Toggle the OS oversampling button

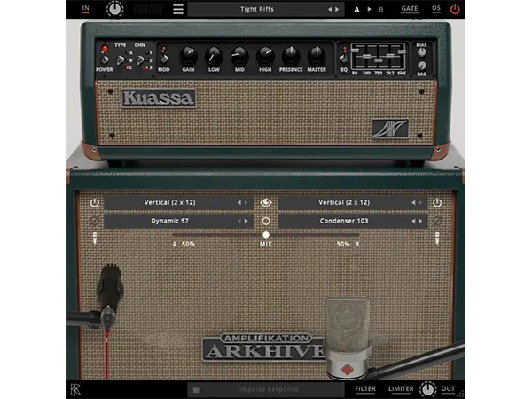[436, 9]
